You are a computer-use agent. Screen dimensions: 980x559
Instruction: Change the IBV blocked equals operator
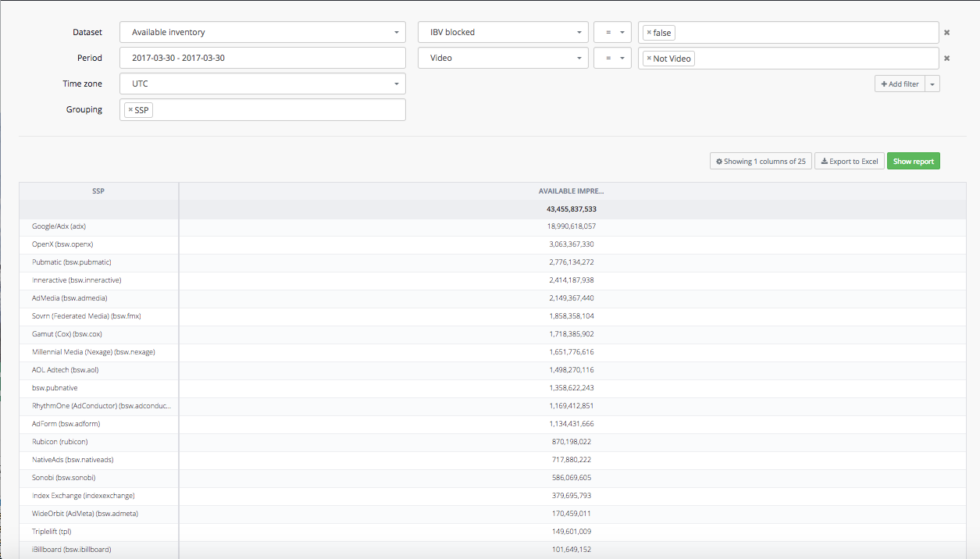[612, 33]
